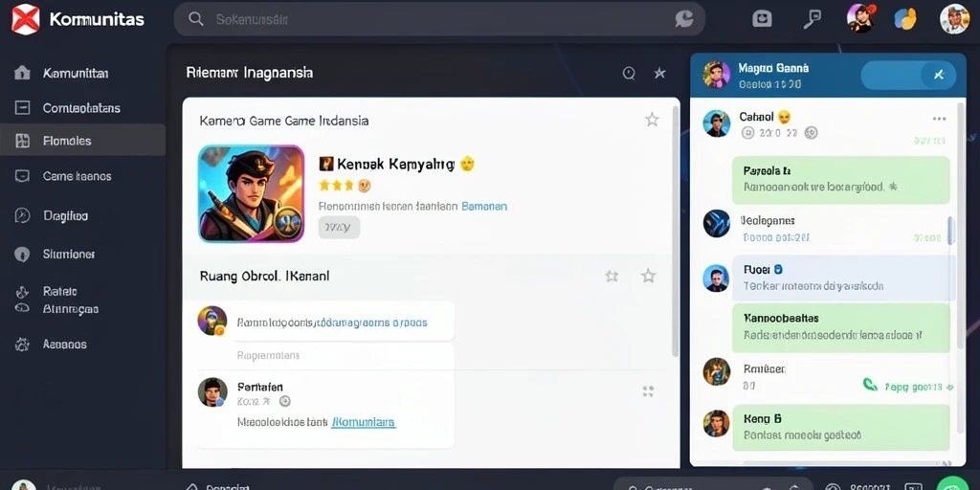Toggle the switch in the Magao Gaana header
This screenshot has width=980, height=490.
click(x=908, y=75)
